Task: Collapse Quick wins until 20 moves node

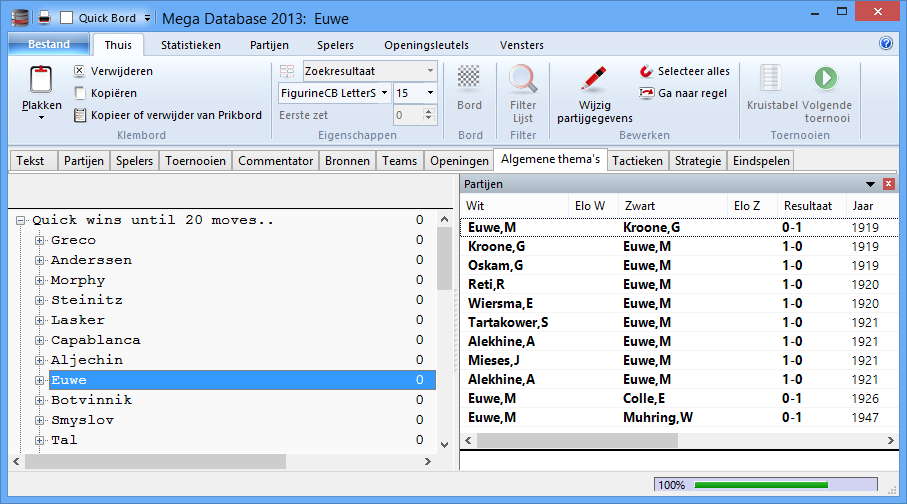Action: pos(20,220)
